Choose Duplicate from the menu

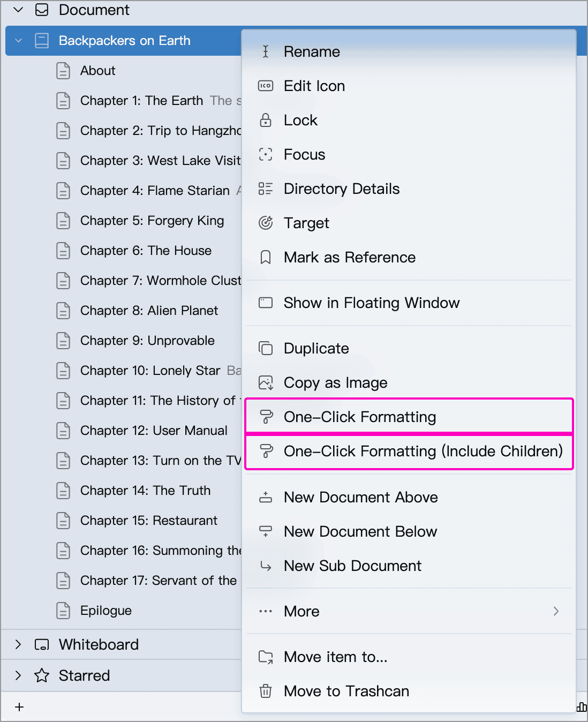pos(409,348)
